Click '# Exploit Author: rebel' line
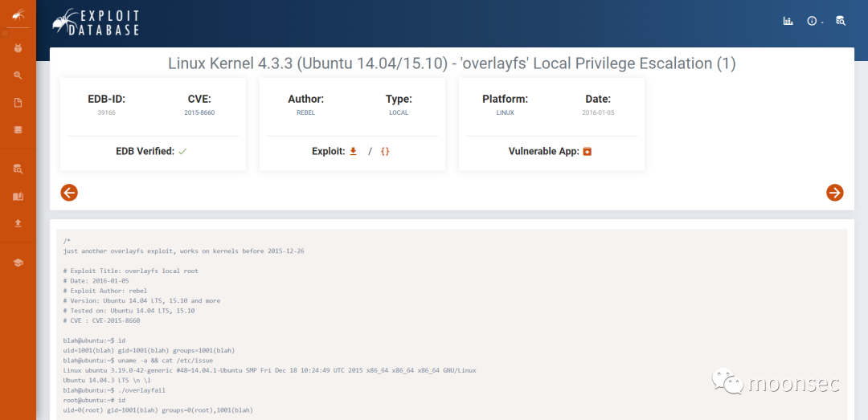 [105, 291]
